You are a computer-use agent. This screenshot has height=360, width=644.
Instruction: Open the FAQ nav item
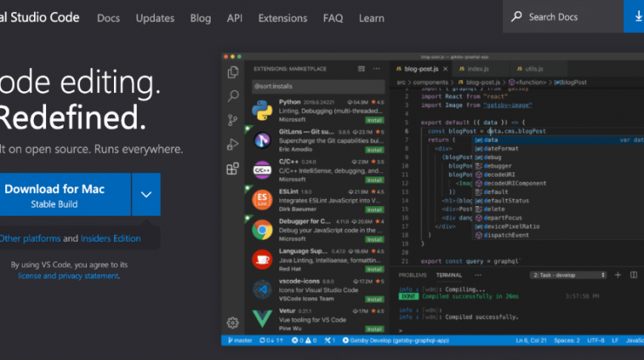tap(332, 18)
